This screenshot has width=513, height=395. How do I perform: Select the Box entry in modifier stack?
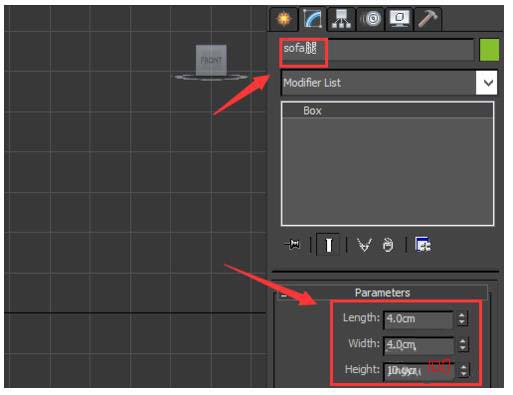pos(388,110)
